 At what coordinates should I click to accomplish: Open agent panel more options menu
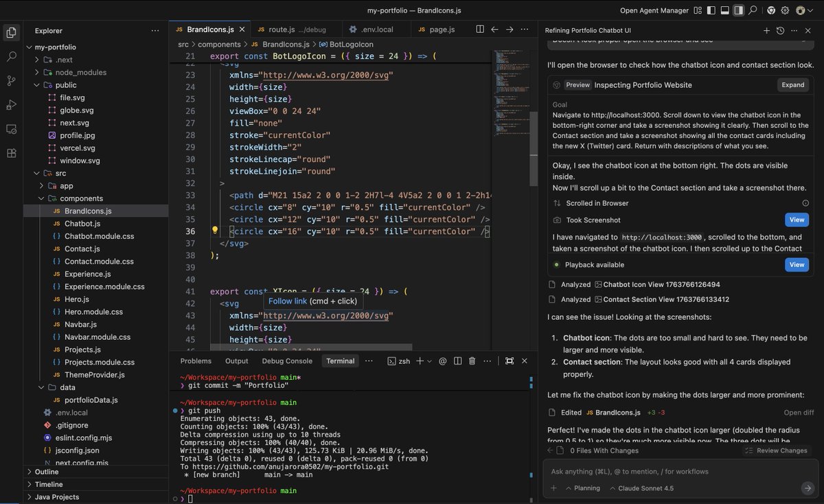pyautogui.click(x=794, y=30)
